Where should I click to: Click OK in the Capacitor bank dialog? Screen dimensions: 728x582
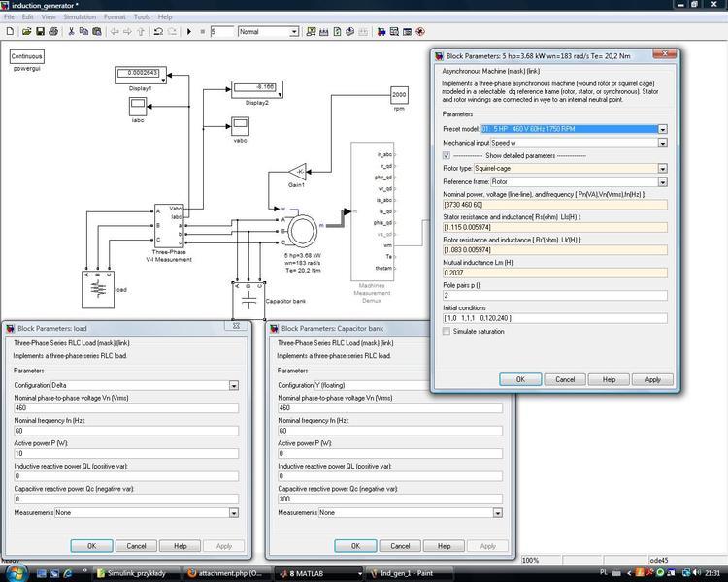(x=356, y=546)
